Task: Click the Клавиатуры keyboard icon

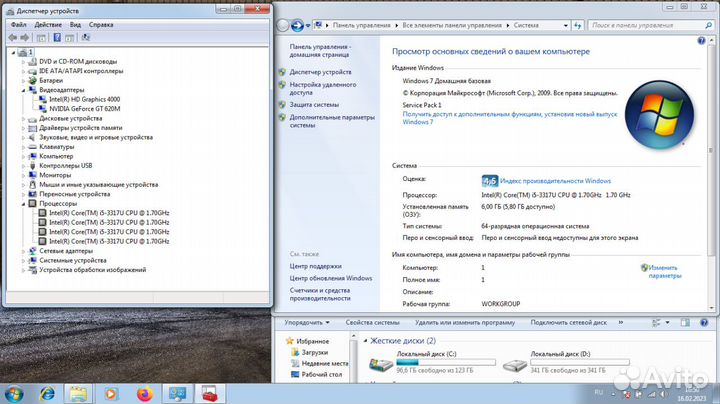Action: 32,147
